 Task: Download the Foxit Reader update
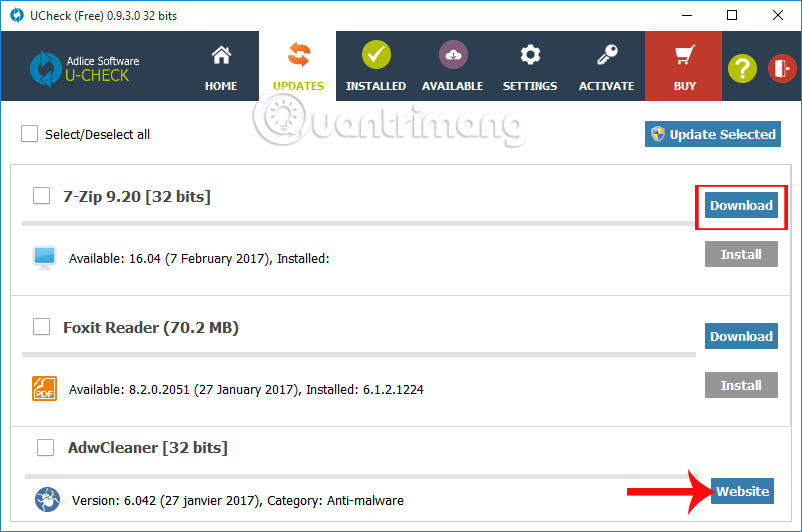pos(741,336)
